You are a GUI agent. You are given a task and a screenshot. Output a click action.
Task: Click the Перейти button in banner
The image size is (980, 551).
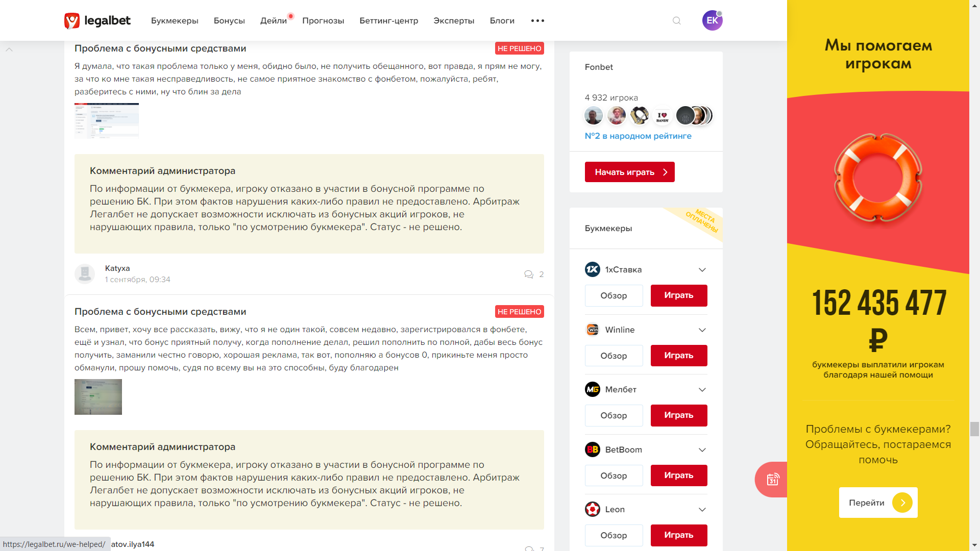[x=878, y=503]
